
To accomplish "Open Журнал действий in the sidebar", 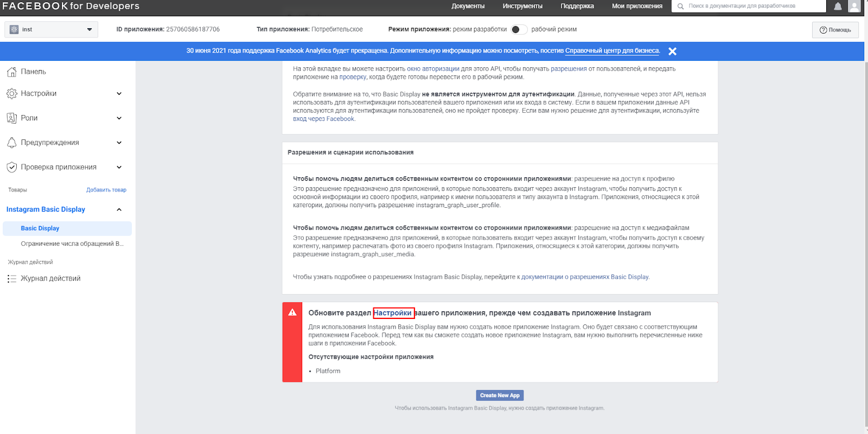I will coord(50,278).
